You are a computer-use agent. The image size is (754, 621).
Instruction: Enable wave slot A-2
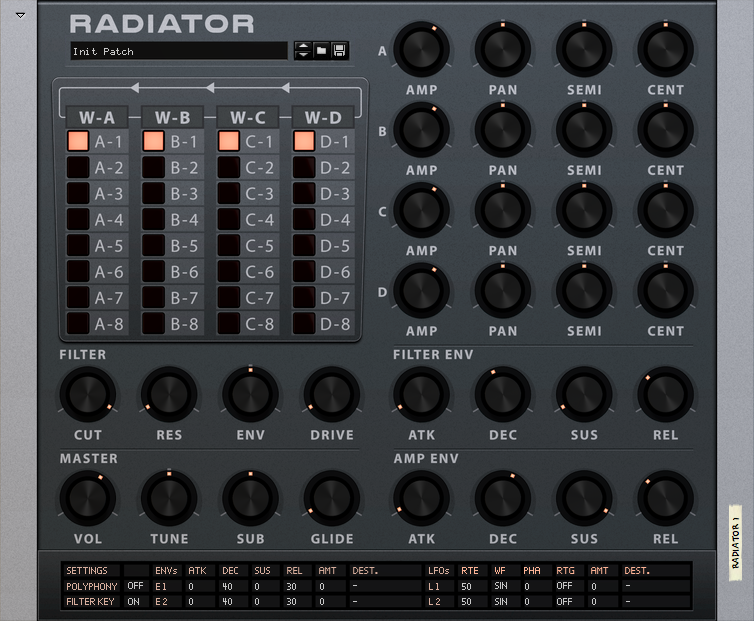(78, 167)
